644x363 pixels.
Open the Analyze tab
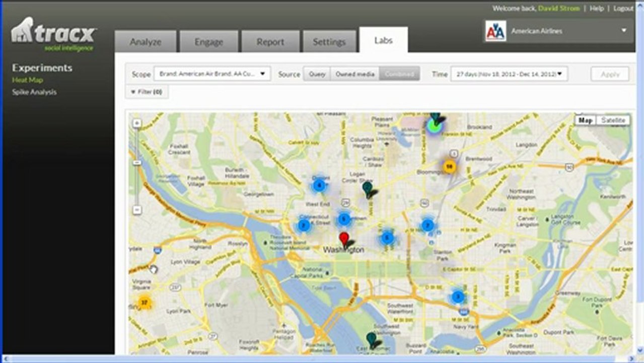tap(146, 42)
